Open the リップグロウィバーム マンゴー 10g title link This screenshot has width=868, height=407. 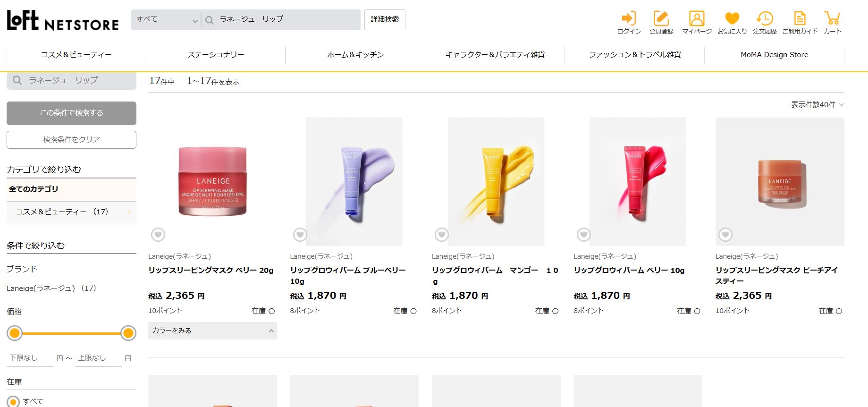tap(495, 276)
